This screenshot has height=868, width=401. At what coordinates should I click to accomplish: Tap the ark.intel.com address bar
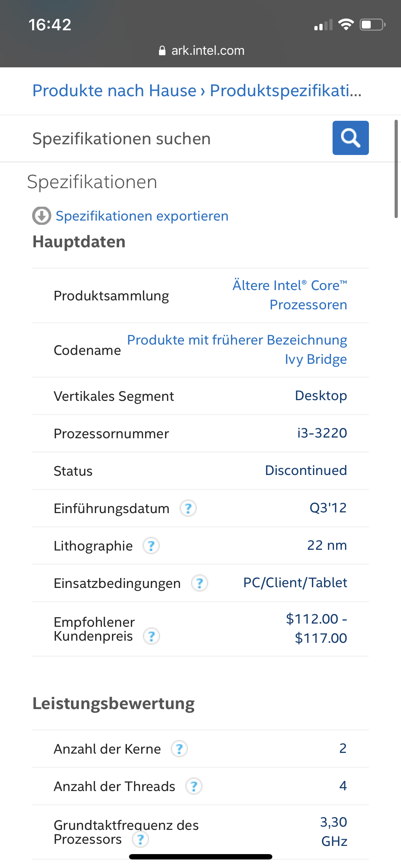(x=207, y=51)
